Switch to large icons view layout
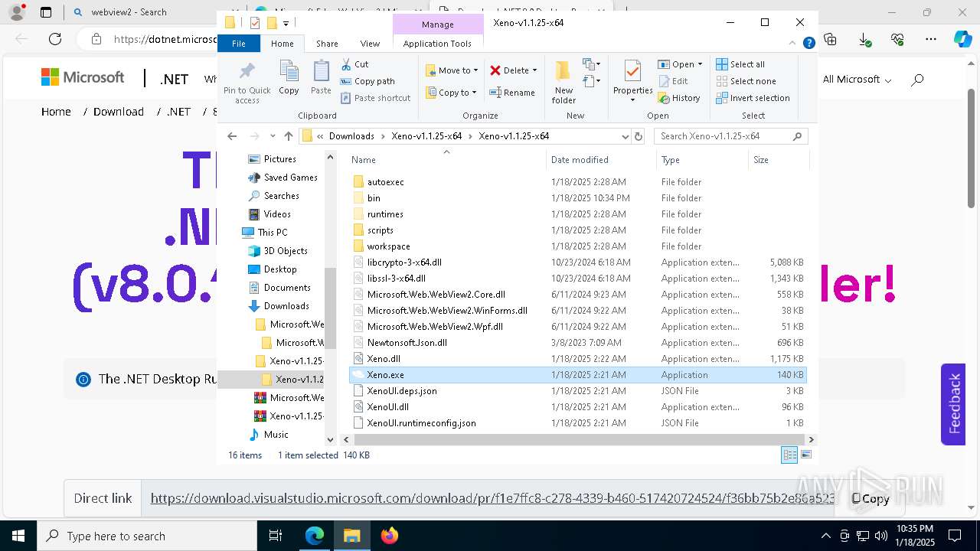The image size is (980, 551). coord(805,455)
